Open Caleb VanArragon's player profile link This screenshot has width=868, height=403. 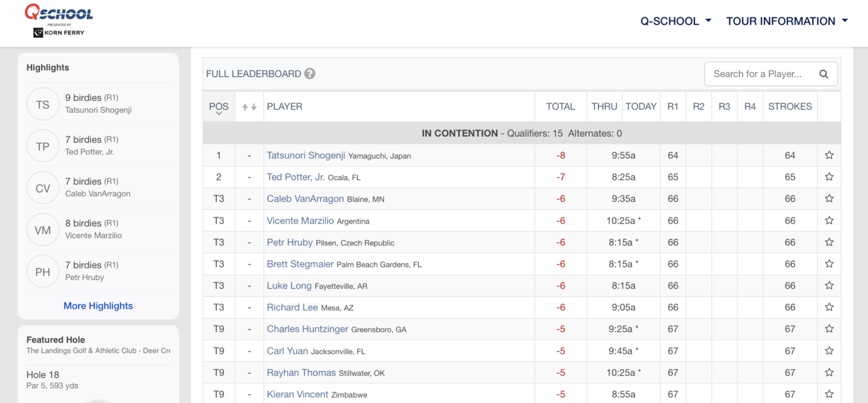[305, 199]
